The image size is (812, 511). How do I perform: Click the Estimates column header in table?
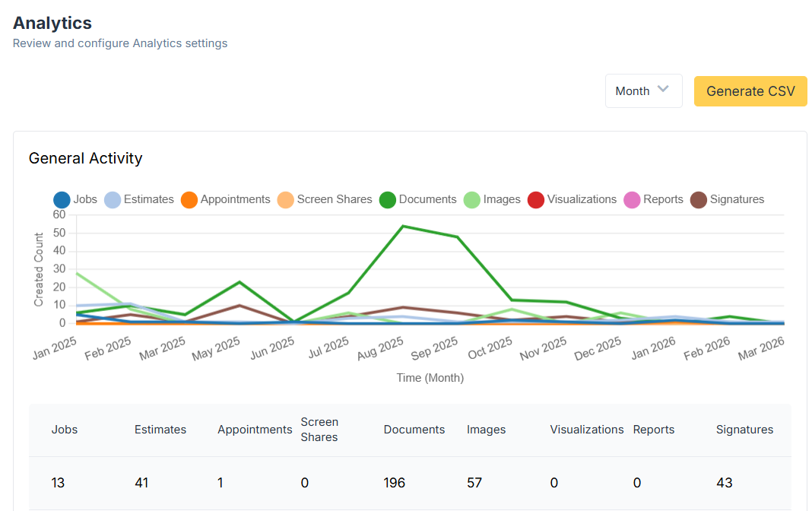pyautogui.click(x=160, y=430)
